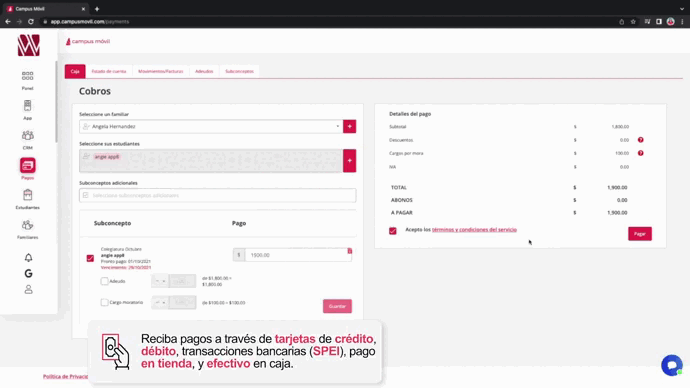This screenshot has width=690, height=388.
Task: Bookmark this page with star icon
Action: point(633,22)
